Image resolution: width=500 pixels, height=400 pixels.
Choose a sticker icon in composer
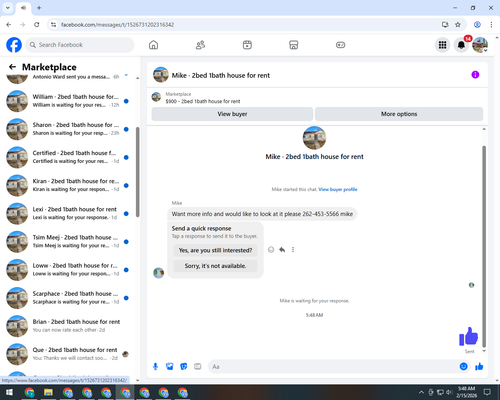(x=184, y=367)
